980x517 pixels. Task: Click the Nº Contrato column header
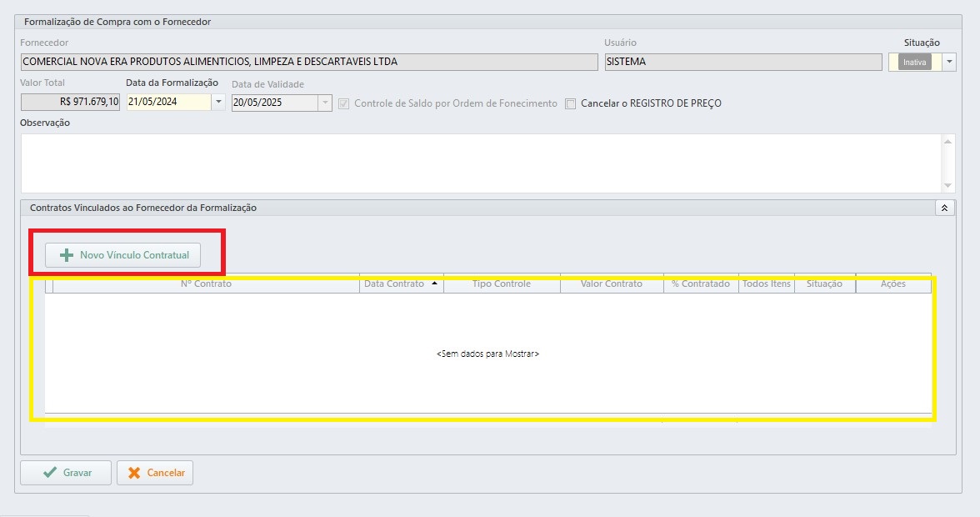[206, 284]
